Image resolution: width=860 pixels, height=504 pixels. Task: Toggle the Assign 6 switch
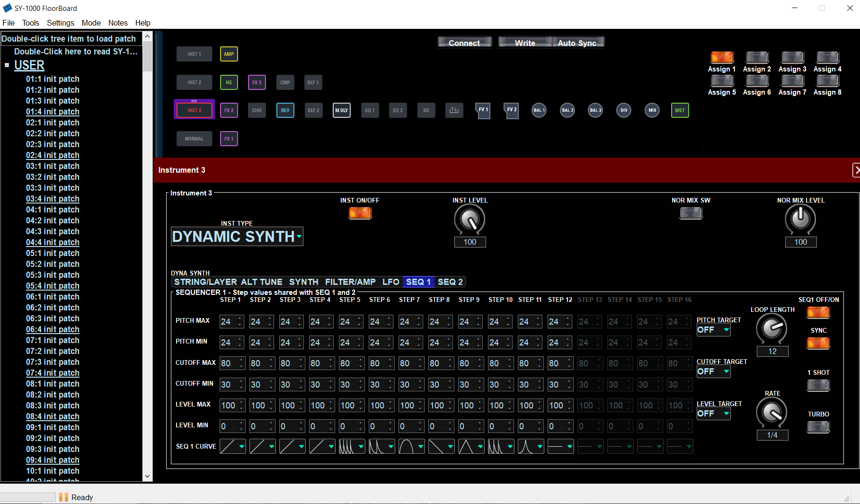point(757,80)
